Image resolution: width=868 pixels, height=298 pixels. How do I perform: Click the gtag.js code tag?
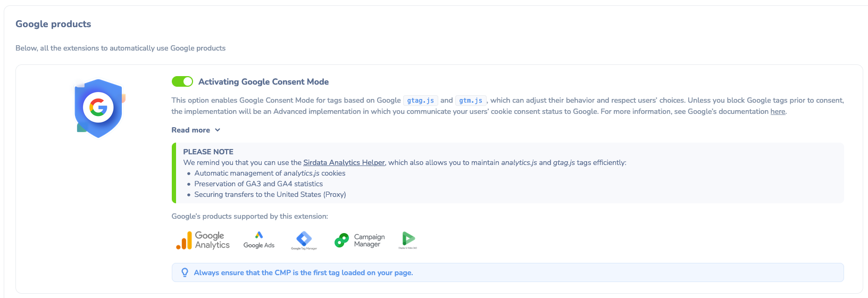(x=420, y=100)
